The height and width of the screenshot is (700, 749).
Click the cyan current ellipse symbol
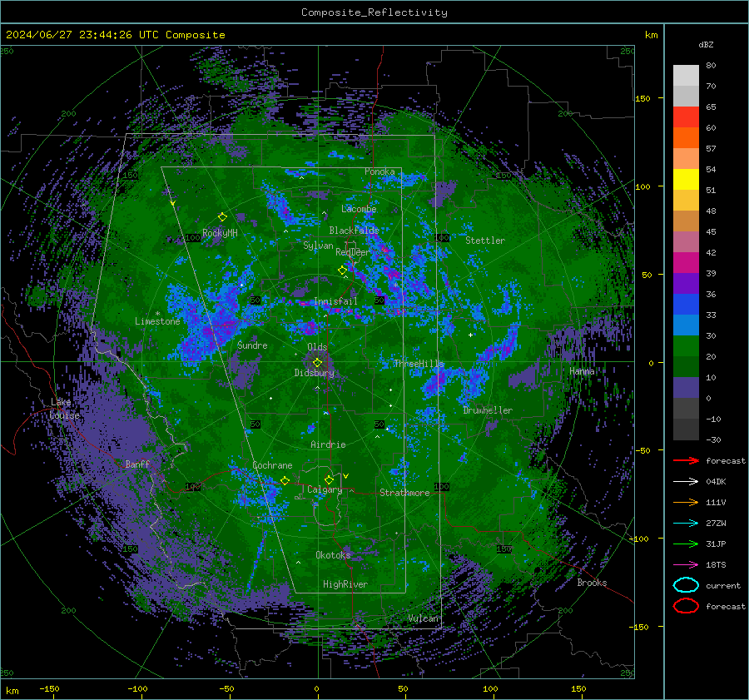coord(686,585)
